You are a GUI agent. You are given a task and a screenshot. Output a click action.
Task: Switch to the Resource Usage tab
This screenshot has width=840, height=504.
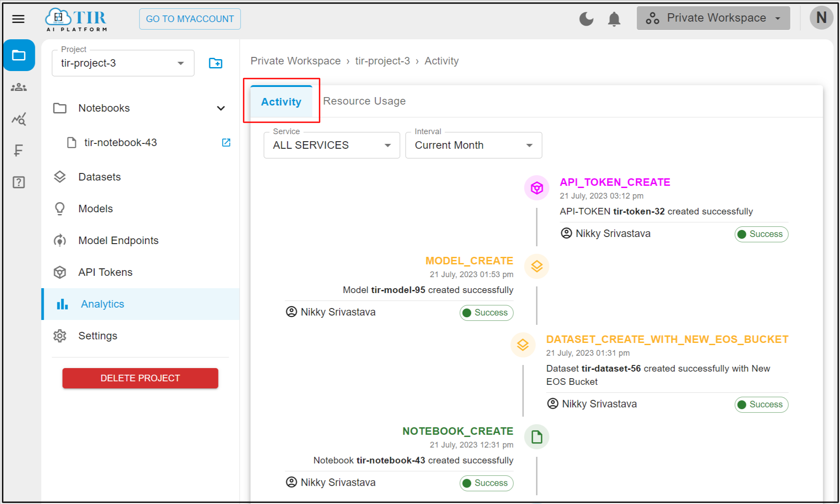click(x=364, y=101)
